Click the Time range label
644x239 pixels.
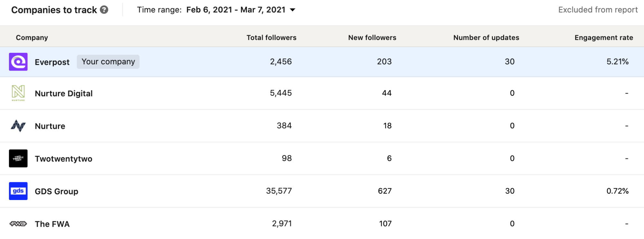pyautogui.click(x=159, y=10)
